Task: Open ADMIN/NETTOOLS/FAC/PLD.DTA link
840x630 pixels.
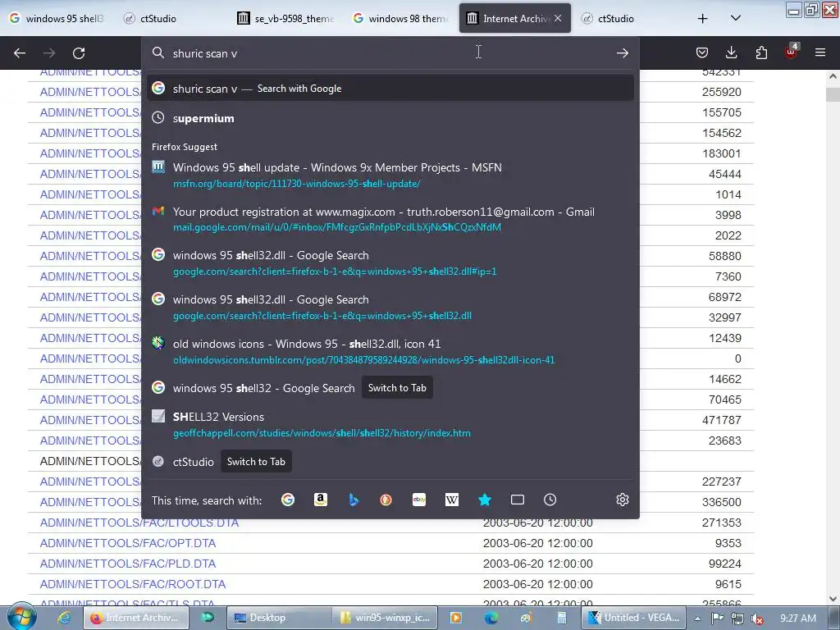Action: point(127,564)
